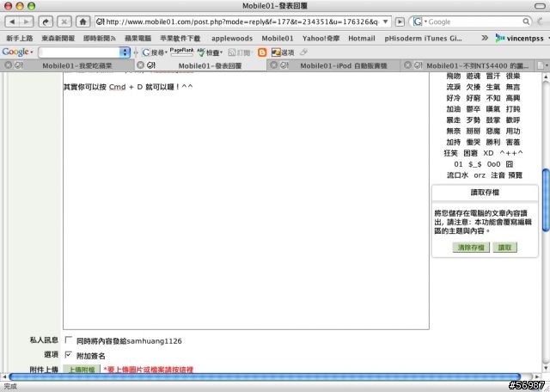Insert the 加油 emoticon
Image resolution: width=550 pixels, height=392 pixels.
(x=453, y=109)
